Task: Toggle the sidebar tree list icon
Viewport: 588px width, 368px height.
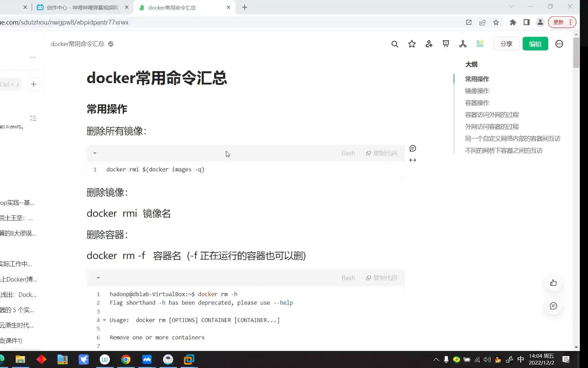Action: tap(33, 118)
